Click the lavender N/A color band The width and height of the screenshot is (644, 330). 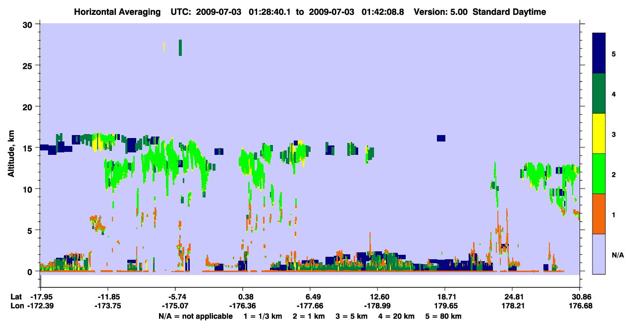(599, 254)
